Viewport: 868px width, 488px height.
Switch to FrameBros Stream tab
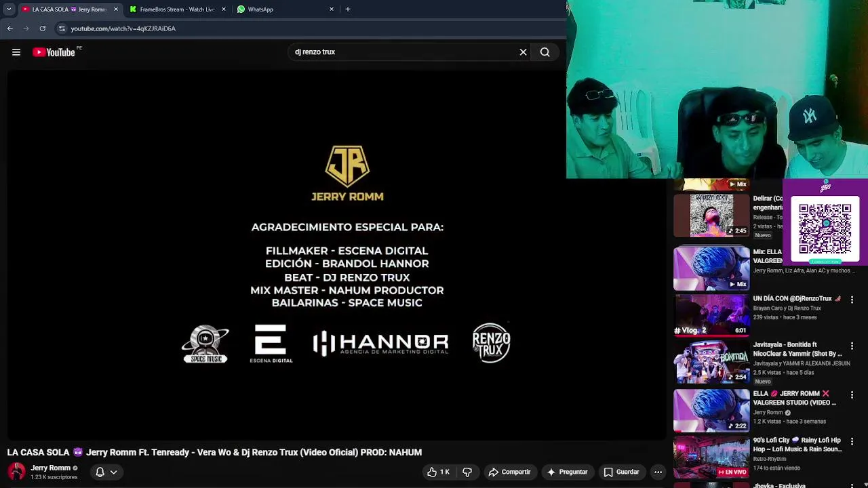pyautogui.click(x=177, y=9)
